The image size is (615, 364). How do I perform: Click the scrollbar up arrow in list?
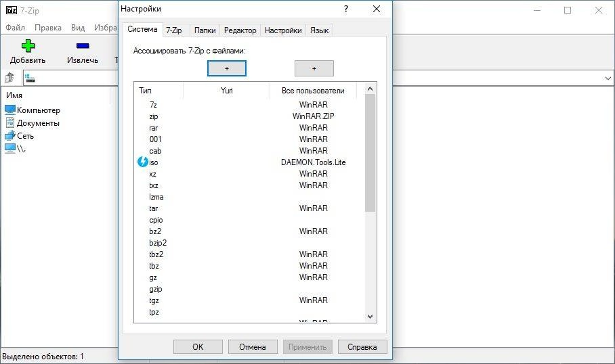tap(370, 89)
